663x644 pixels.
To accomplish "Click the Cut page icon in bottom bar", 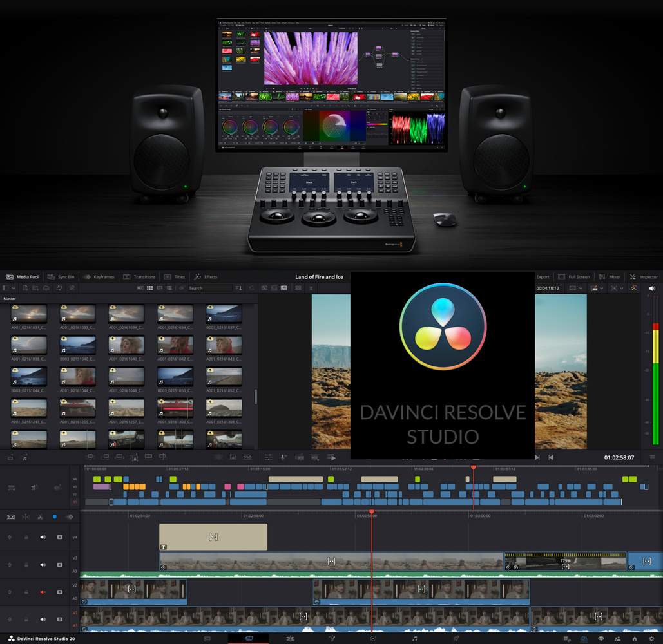I will [249, 638].
